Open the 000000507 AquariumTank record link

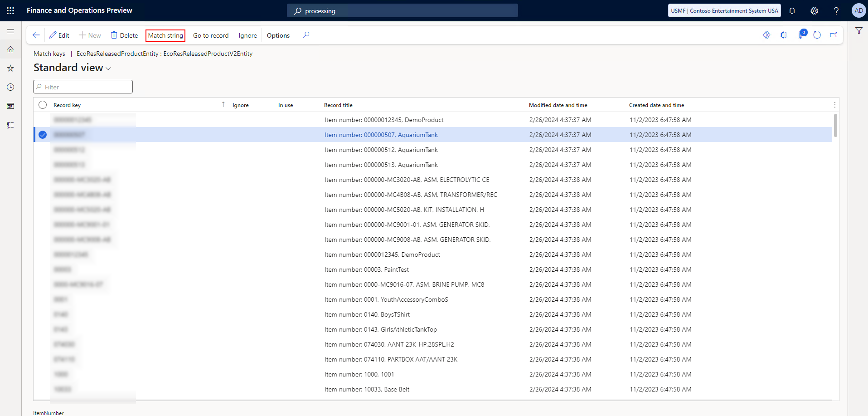[381, 135]
